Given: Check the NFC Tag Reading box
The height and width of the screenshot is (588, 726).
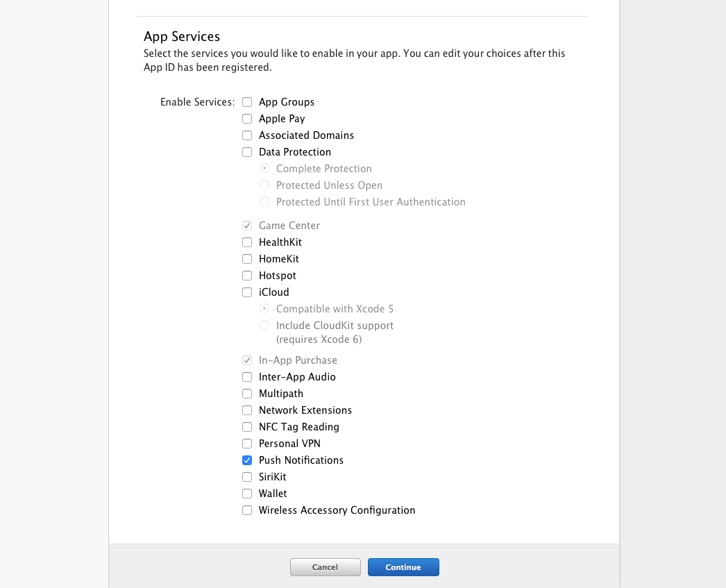Looking at the screenshot, I should (247, 427).
